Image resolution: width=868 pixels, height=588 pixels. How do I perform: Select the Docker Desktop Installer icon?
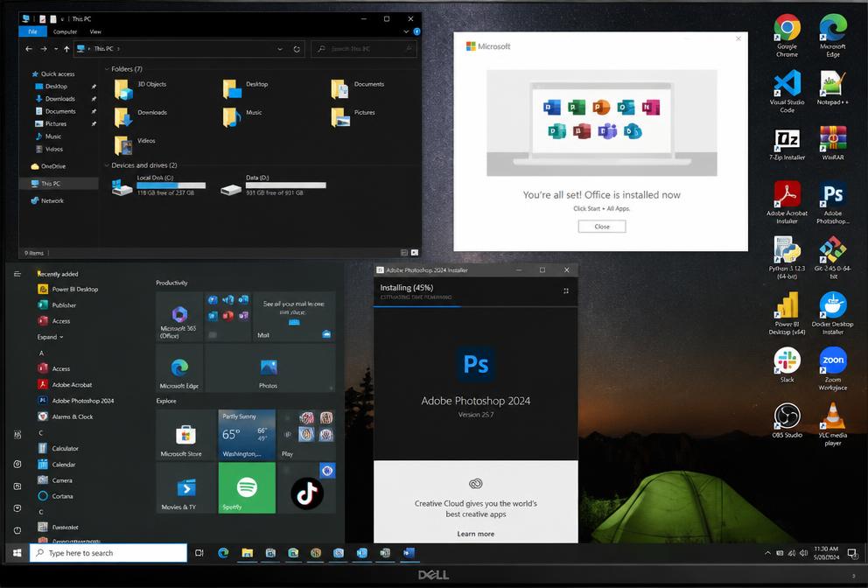coord(833,313)
